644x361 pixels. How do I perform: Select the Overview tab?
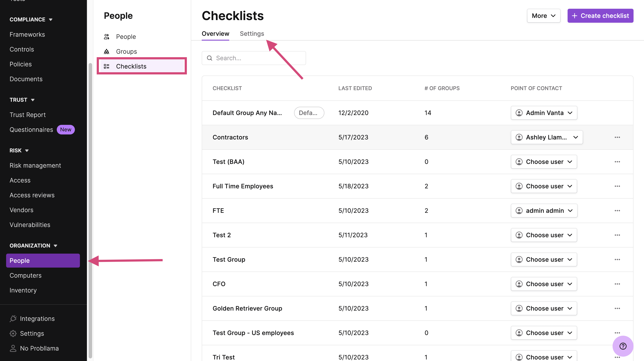(215, 33)
